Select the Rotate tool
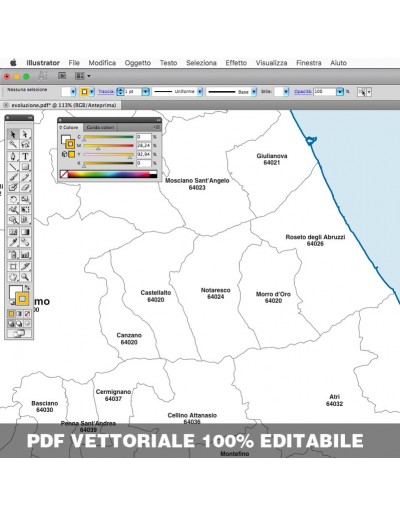This screenshot has width=400, height=517. point(13,199)
